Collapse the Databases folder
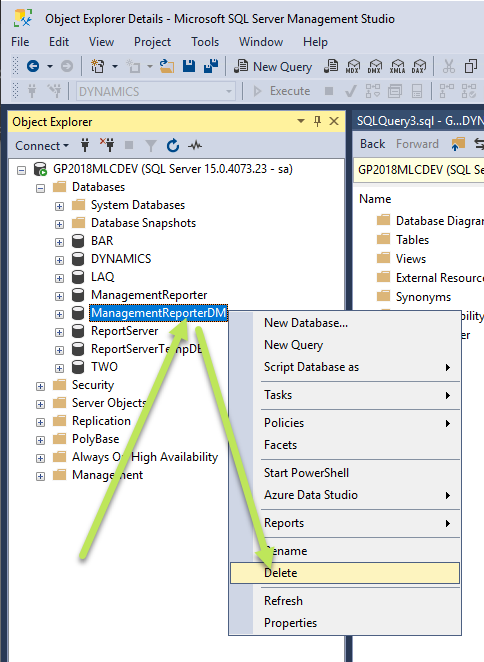Viewport: 484px width, 662px height. 41,188
